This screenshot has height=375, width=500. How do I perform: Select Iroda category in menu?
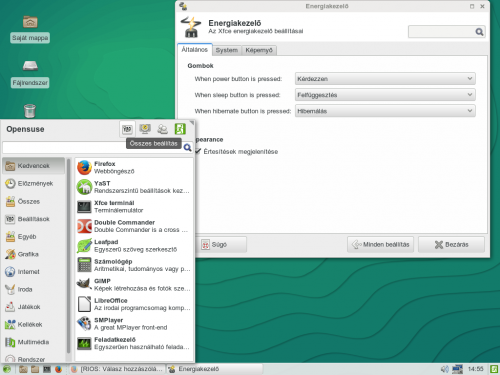pyautogui.click(x=34, y=289)
